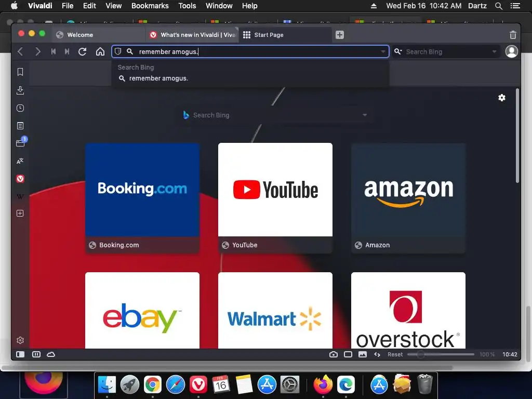
Task: Open the View menu
Action: [114, 6]
